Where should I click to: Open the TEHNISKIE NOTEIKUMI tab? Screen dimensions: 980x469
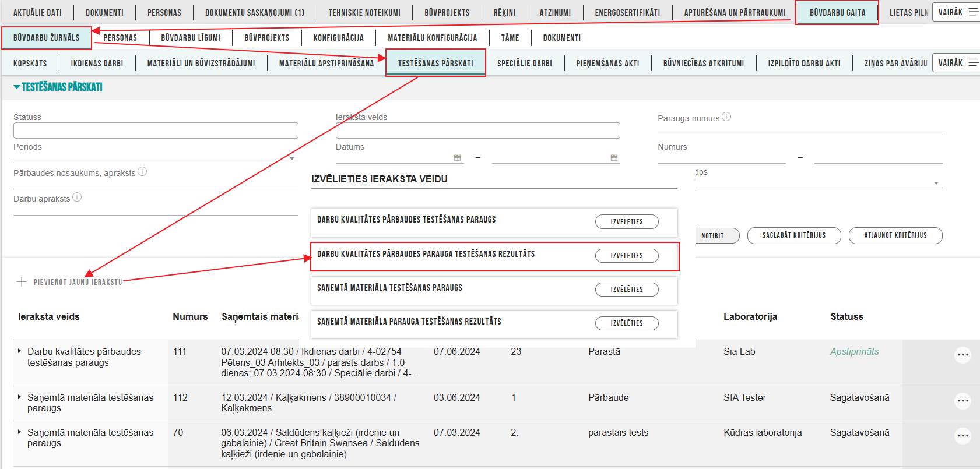[x=364, y=12]
